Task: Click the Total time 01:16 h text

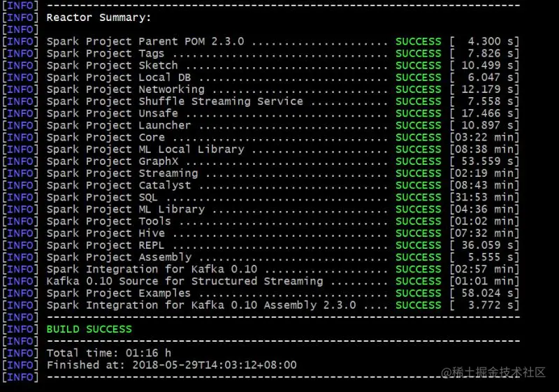Action: point(109,353)
